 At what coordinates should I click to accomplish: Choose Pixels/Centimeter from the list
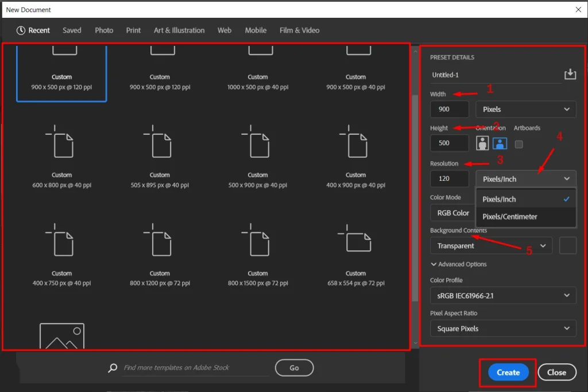pyautogui.click(x=526, y=216)
